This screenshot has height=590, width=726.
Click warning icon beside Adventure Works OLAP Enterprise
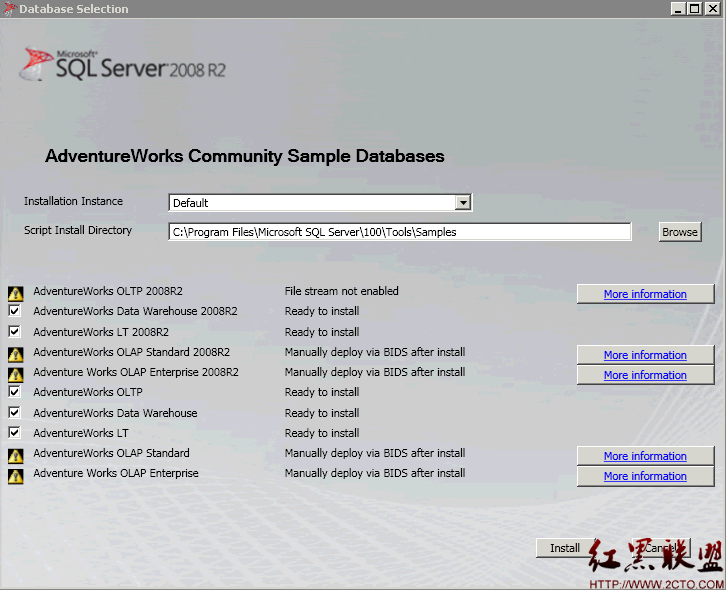[x=16, y=476]
